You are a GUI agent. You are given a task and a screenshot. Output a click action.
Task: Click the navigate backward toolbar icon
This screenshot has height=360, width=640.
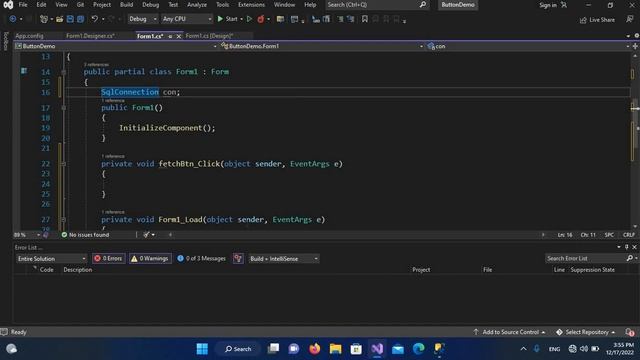[x=13, y=19]
